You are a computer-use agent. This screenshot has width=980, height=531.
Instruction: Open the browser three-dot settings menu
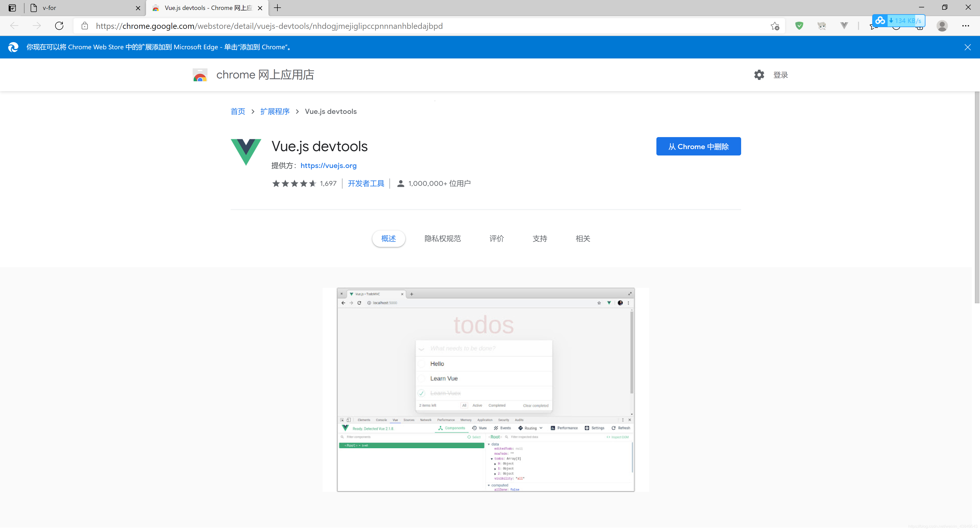(x=965, y=26)
